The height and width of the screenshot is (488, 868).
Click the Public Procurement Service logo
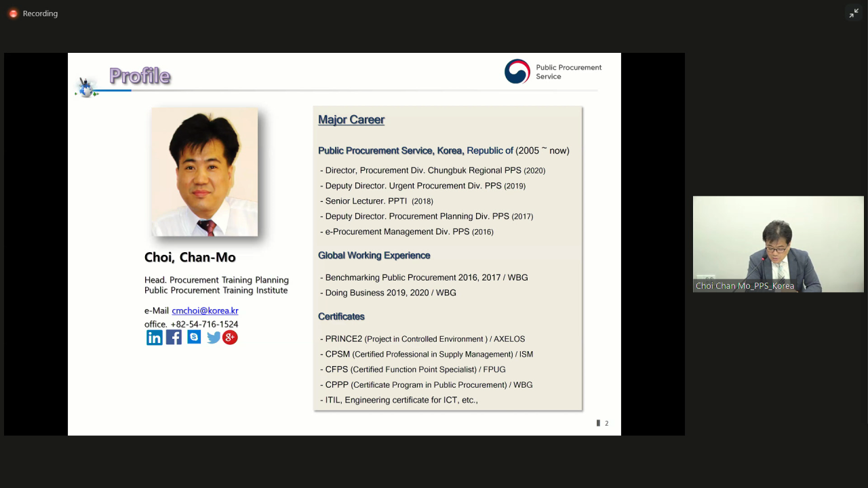click(553, 72)
